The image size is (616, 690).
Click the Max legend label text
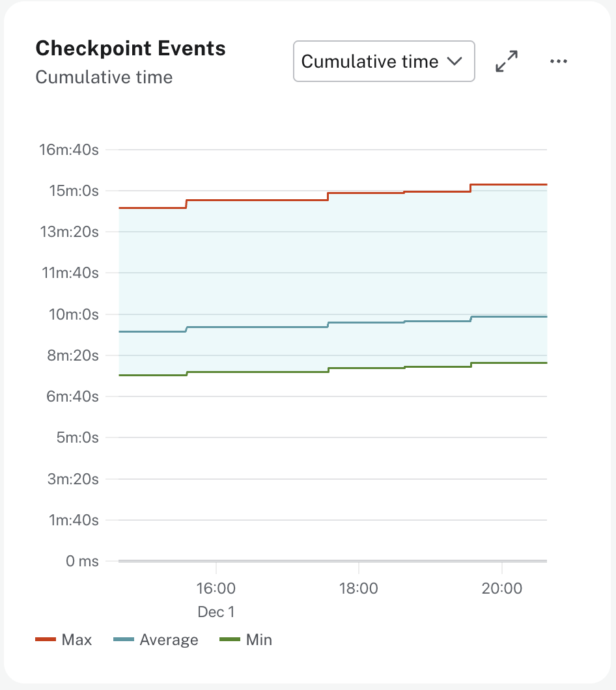tap(76, 639)
